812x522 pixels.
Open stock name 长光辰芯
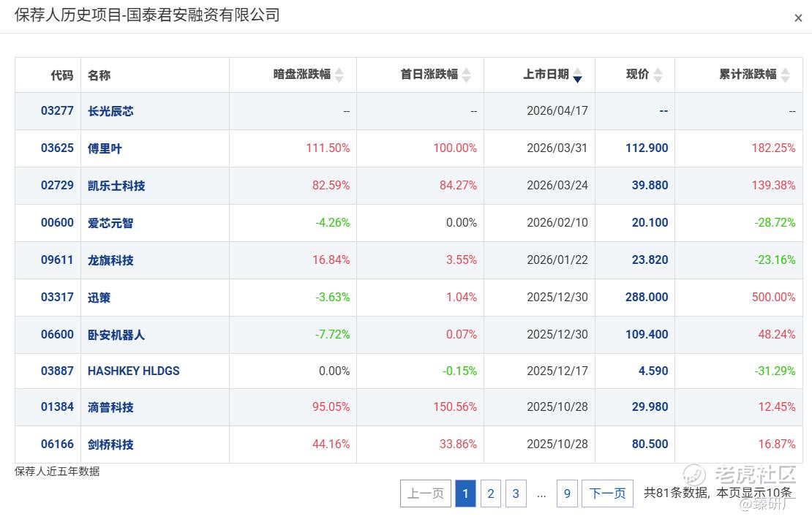click(x=110, y=111)
